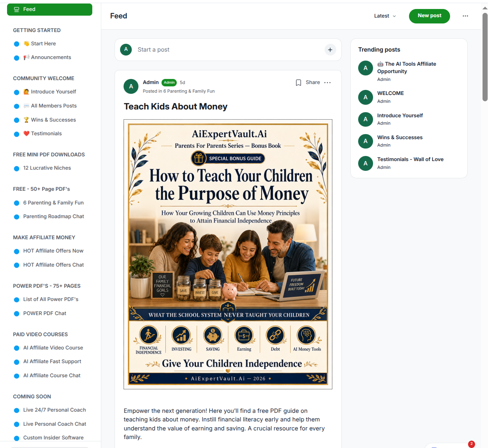Open post actions ellipsis next to Share

(327, 82)
